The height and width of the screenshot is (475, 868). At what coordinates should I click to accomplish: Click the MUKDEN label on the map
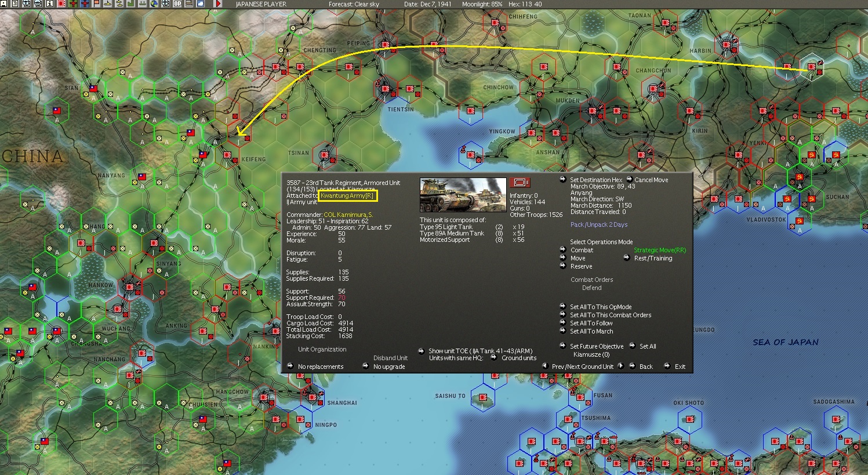click(x=568, y=100)
